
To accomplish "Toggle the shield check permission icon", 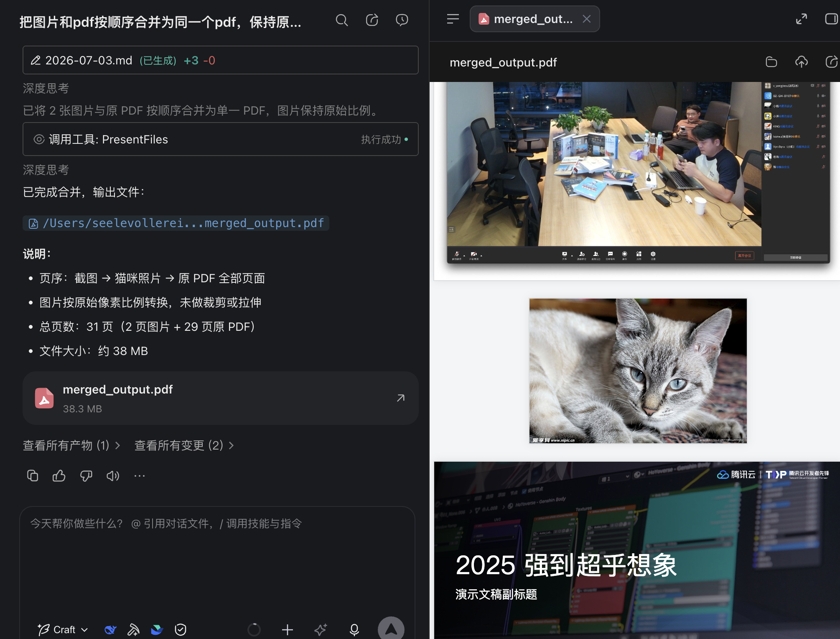I will pos(181,630).
